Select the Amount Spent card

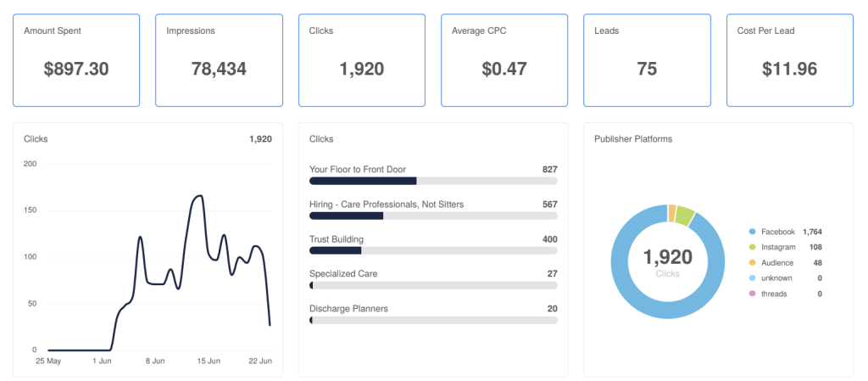(76, 60)
